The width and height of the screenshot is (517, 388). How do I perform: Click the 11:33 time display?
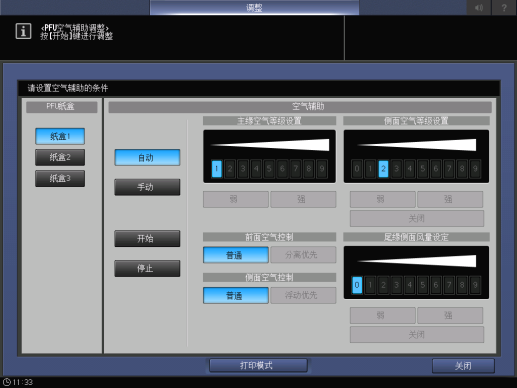[x=23, y=382]
